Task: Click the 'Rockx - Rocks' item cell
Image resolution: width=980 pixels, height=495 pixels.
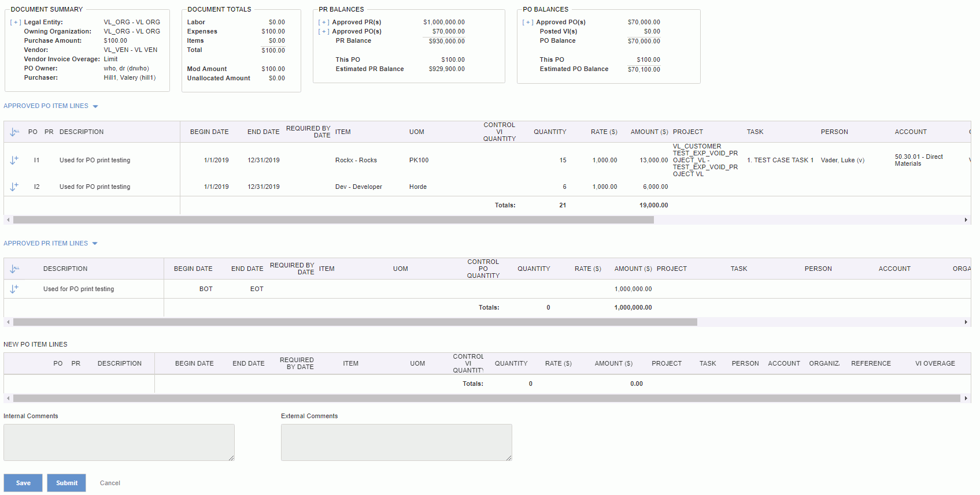Action: point(356,161)
